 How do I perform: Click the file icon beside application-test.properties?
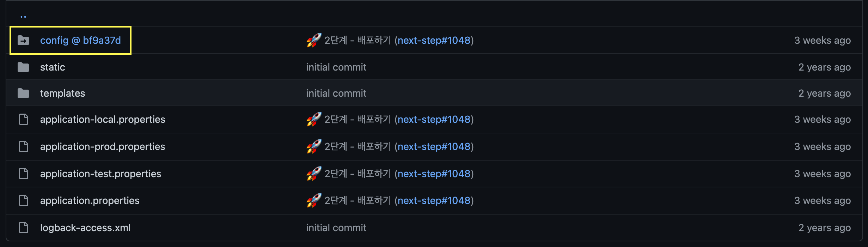click(23, 173)
